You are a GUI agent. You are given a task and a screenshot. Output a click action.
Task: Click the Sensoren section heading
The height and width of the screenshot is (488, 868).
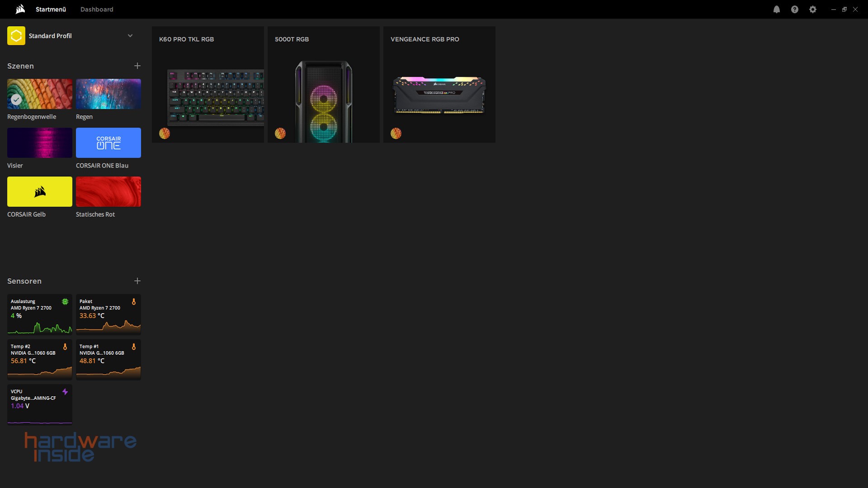[x=24, y=281]
